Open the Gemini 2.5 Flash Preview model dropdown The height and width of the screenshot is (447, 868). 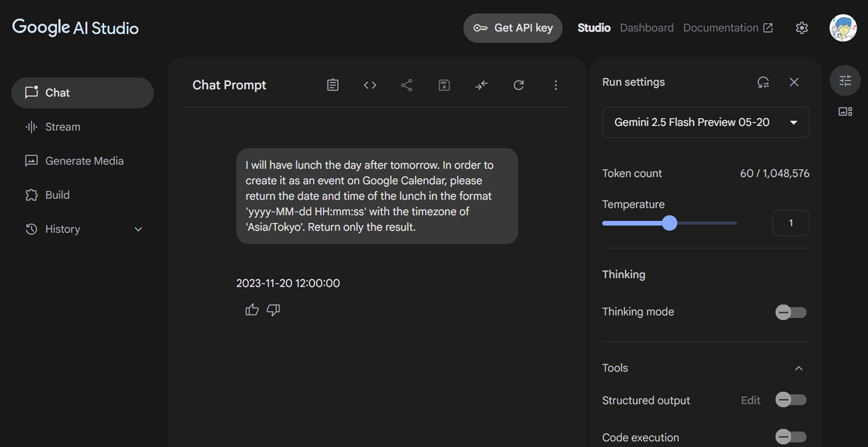coord(706,123)
